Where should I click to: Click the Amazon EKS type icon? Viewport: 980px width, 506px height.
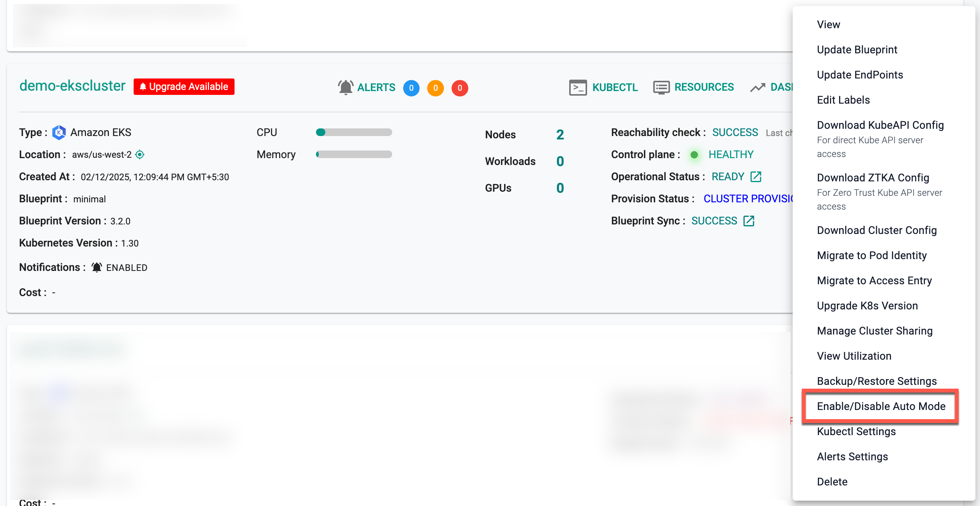pos(59,132)
